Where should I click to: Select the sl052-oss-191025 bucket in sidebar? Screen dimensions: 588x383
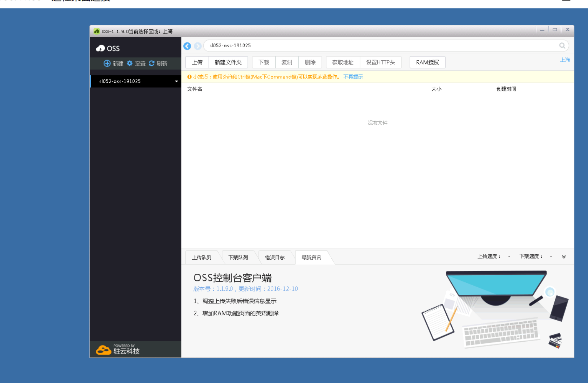(x=136, y=81)
